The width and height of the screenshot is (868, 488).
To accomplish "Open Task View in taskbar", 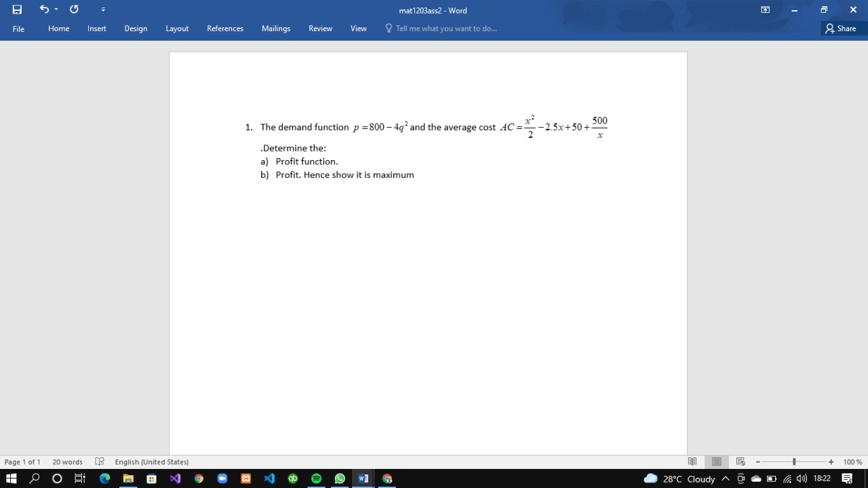I will (x=80, y=478).
